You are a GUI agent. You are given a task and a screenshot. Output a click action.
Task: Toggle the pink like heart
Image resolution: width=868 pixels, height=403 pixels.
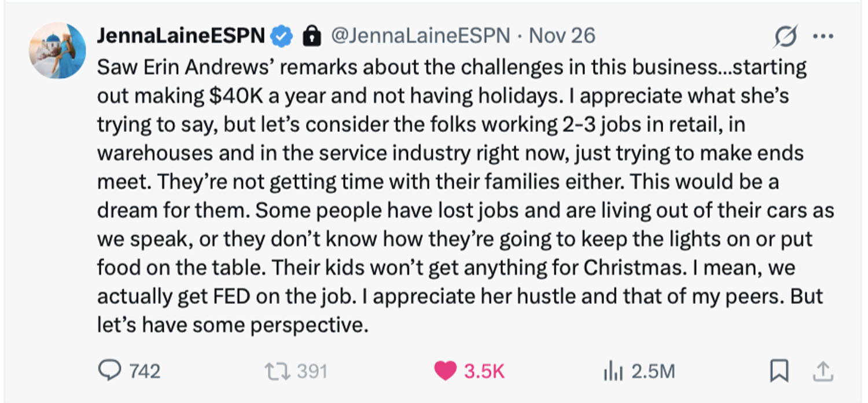point(444,371)
